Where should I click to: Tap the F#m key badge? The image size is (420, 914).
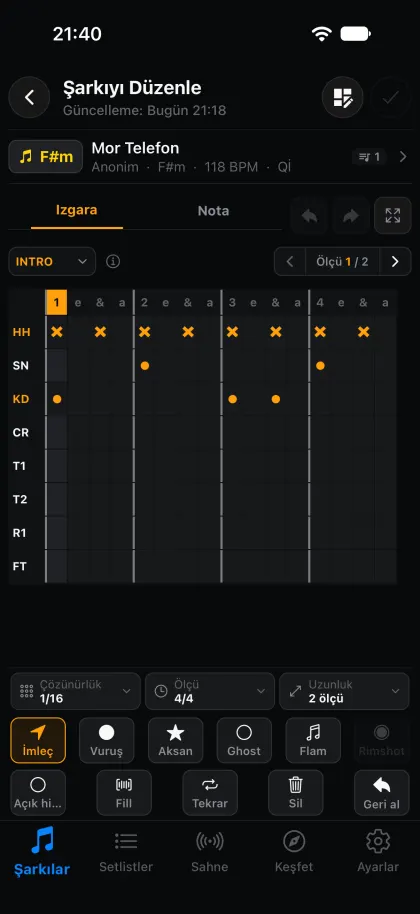tap(45, 156)
